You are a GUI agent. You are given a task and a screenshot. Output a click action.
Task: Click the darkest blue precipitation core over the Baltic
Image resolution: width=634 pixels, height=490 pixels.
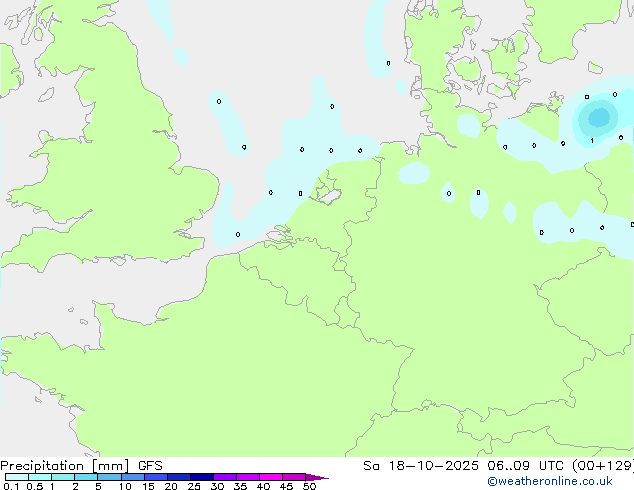pos(599,118)
